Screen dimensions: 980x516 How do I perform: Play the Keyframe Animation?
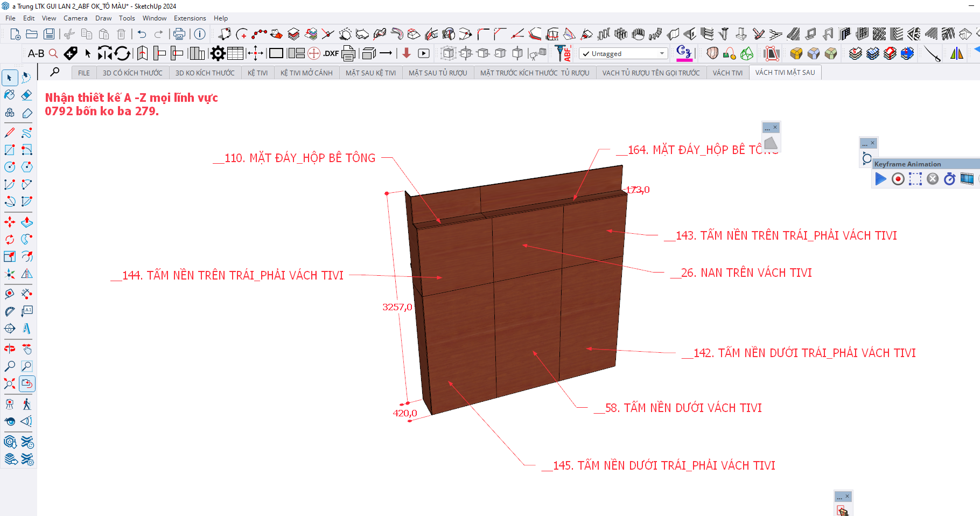pos(880,179)
